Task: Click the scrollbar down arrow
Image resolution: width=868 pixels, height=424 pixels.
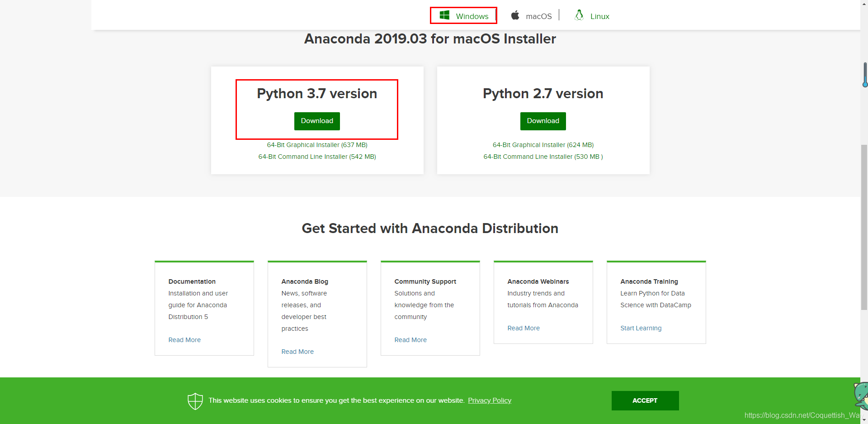Action: (864, 420)
